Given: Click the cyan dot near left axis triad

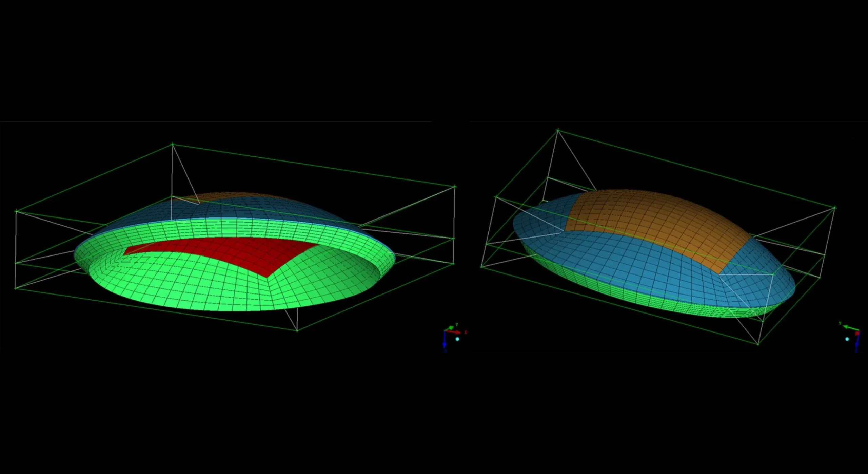Looking at the screenshot, I should (457, 339).
